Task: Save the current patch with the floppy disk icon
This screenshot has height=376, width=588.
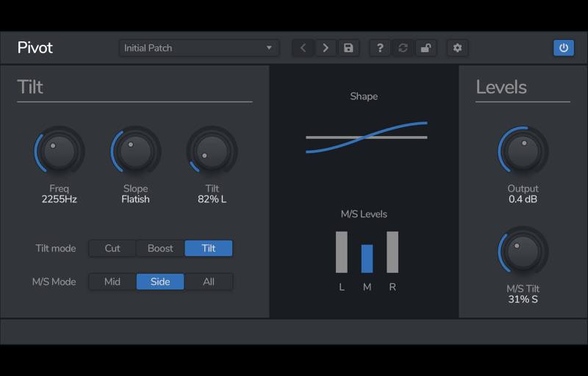Action: pos(348,48)
